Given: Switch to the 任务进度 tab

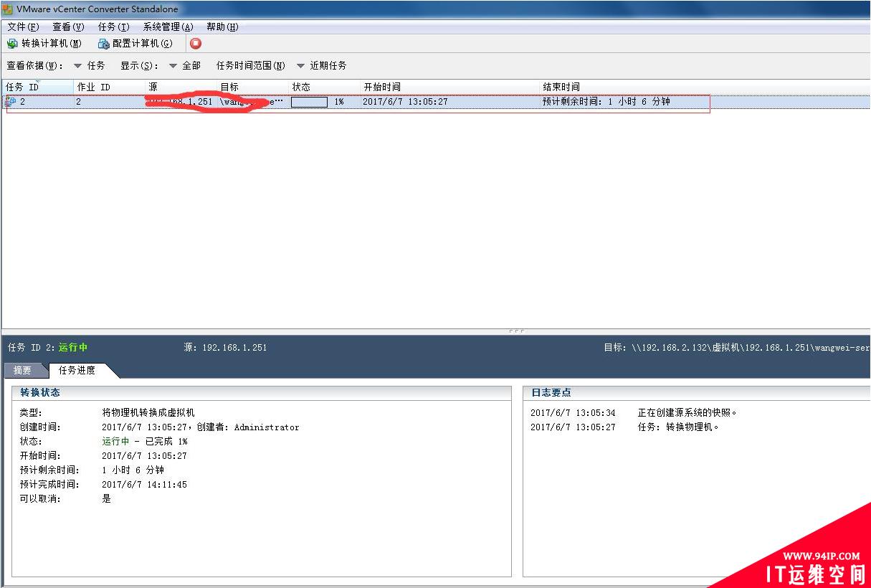Looking at the screenshot, I should click(77, 370).
